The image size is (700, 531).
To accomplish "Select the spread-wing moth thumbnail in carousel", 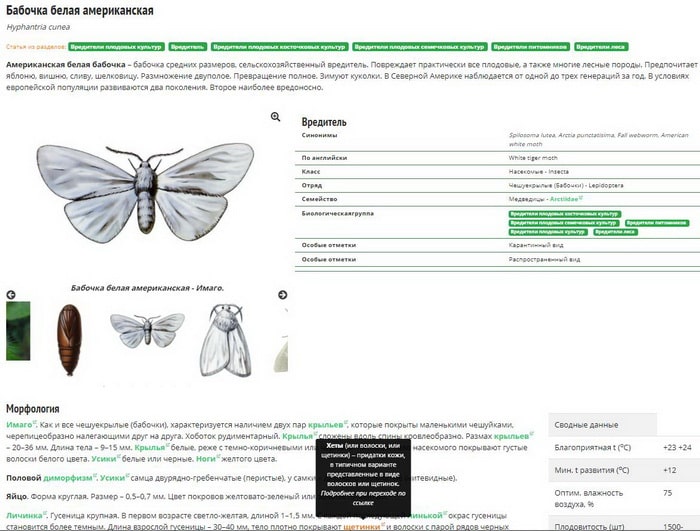I will [147, 329].
